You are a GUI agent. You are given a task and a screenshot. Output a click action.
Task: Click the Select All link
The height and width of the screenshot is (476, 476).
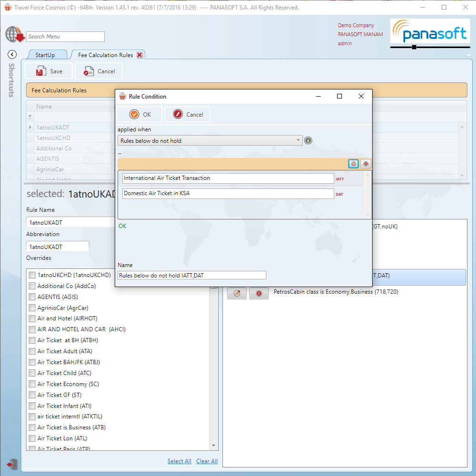179,461
